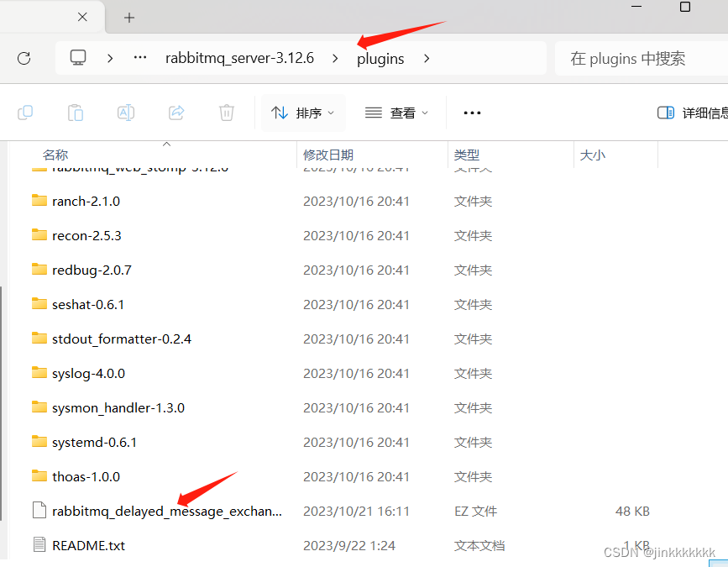This screenshot has height=567, width=728.
Task: Minimize the Explorer window
Action: point(636,7)
